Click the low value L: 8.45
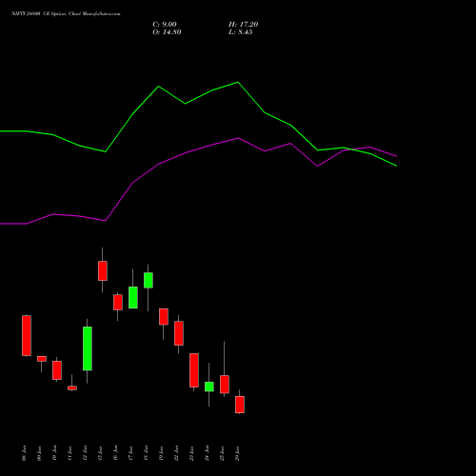The width and height of the screenshot is (476, 476). (x=241, y=32)
